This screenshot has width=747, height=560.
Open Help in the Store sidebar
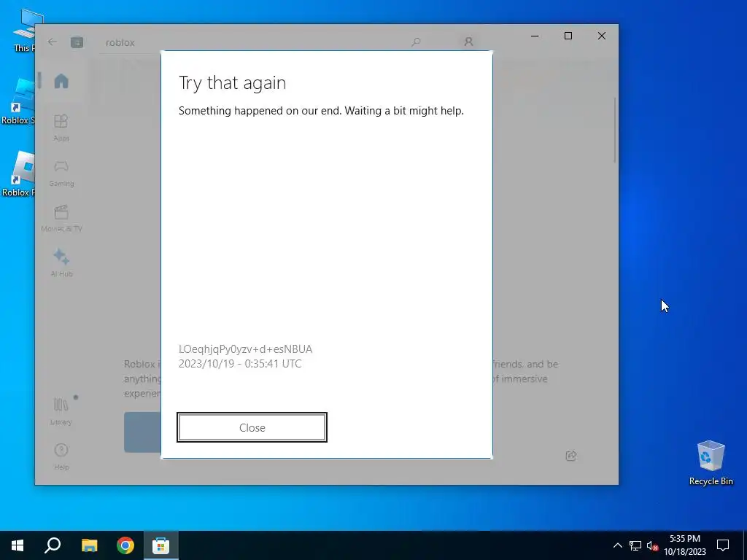tap(61, 456)
